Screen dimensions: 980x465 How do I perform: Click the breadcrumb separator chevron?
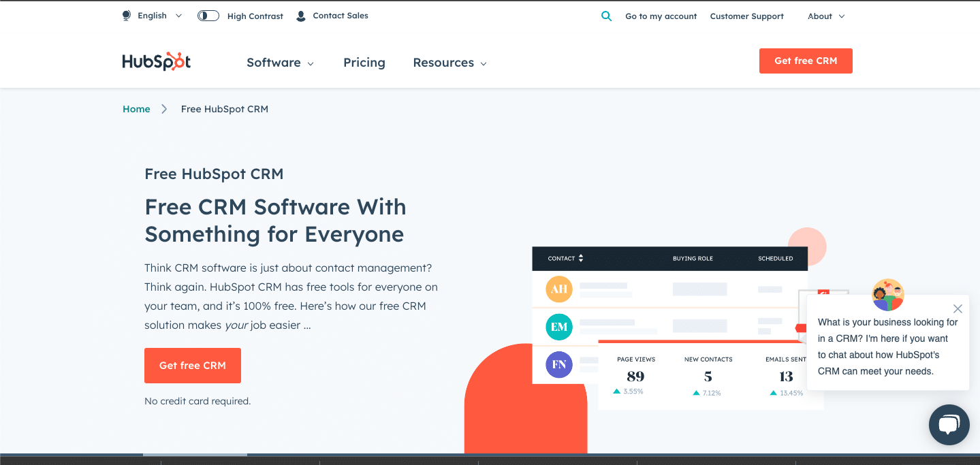pos(164,109)
